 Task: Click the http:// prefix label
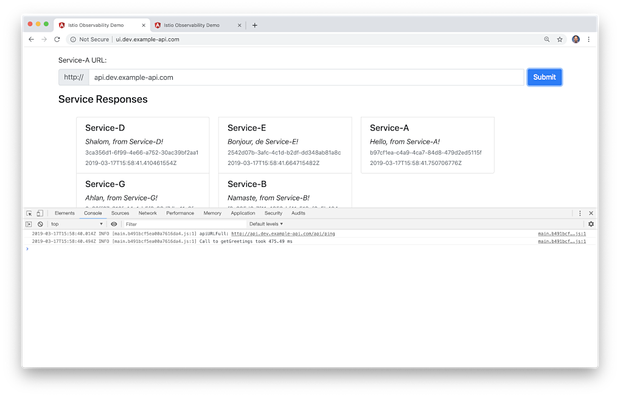pyautogui.click(x=74, y=77)
